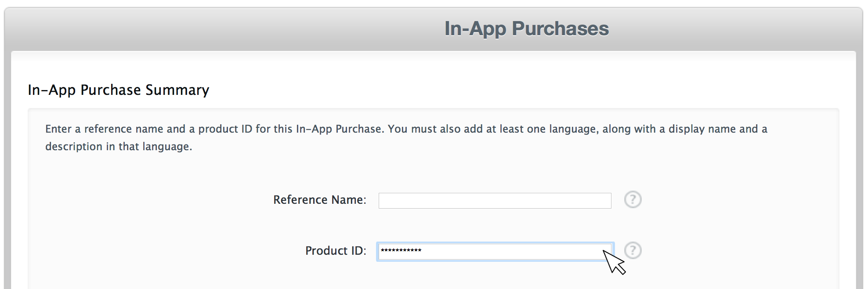
Task: Open help icon beside Reference Name
Action: coord(633,200)
